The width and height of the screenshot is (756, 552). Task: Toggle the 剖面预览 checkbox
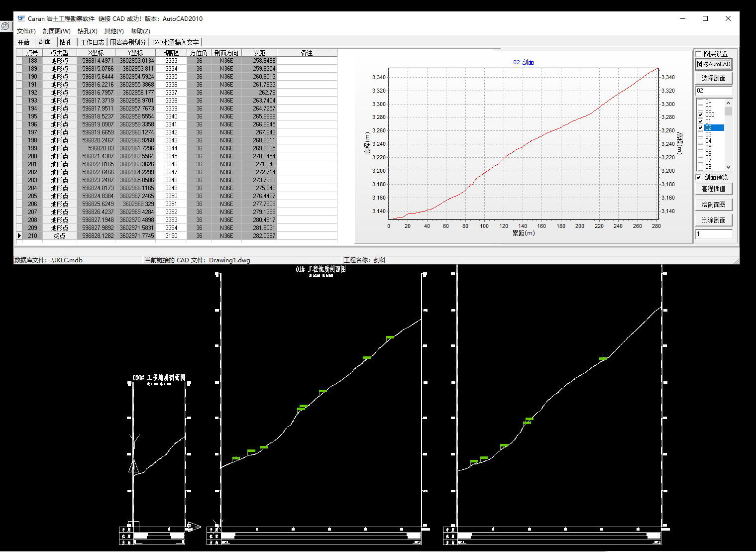pyautogui.click(x=698, y=177)
